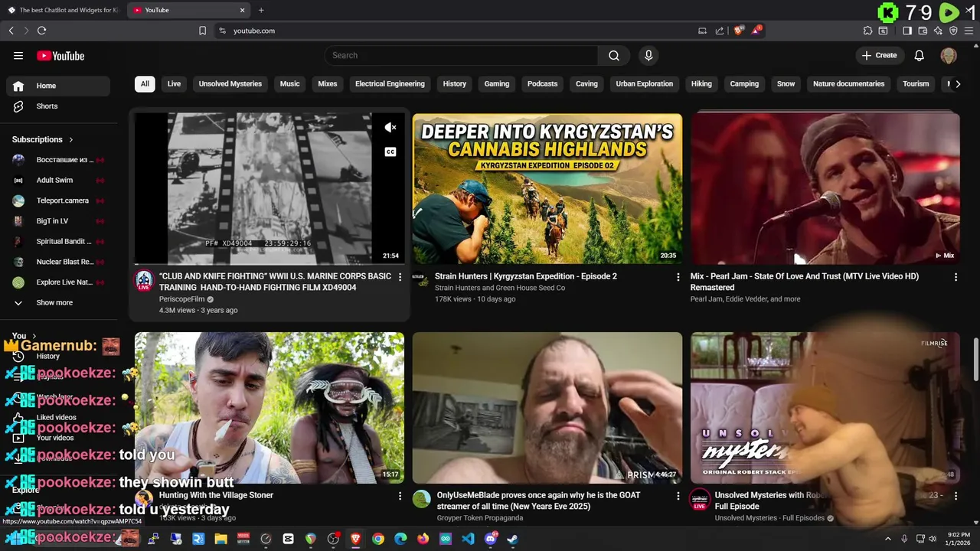Unmute the Club and Knife Fighting preview

(x=390, y=127)
